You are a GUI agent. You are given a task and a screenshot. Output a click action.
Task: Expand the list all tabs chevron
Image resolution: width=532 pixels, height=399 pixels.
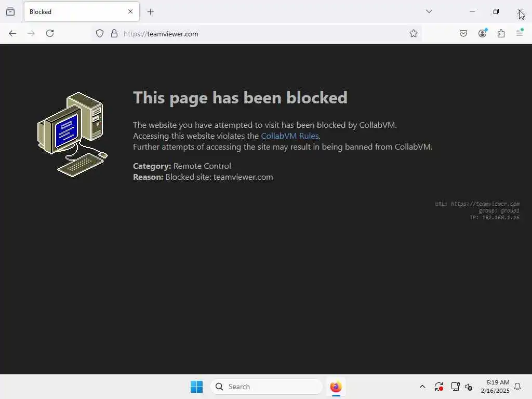tap(429, 11)
